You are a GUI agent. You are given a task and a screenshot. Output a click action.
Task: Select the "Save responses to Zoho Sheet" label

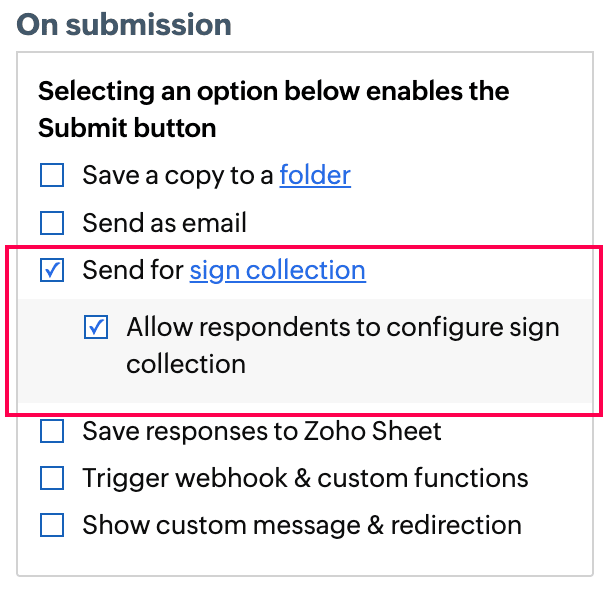[262, 432]
